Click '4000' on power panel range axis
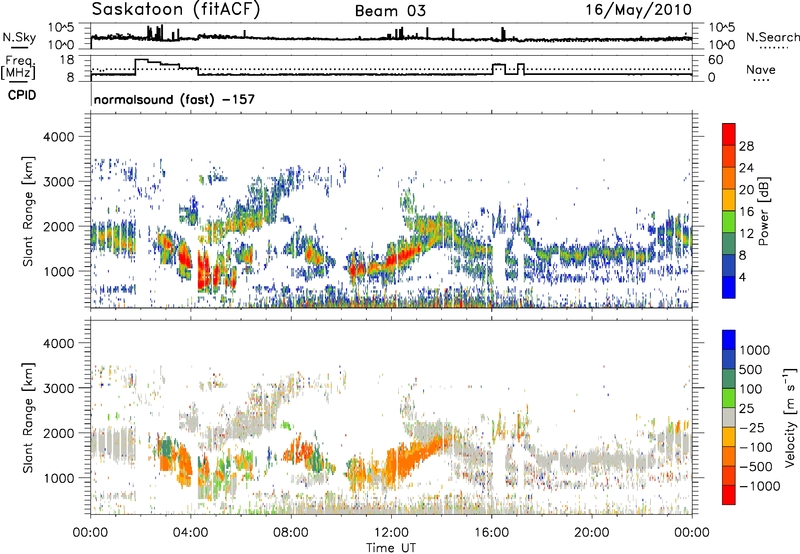Image resolution: width=800 pixels, height=554 pixels. [58, 137]
